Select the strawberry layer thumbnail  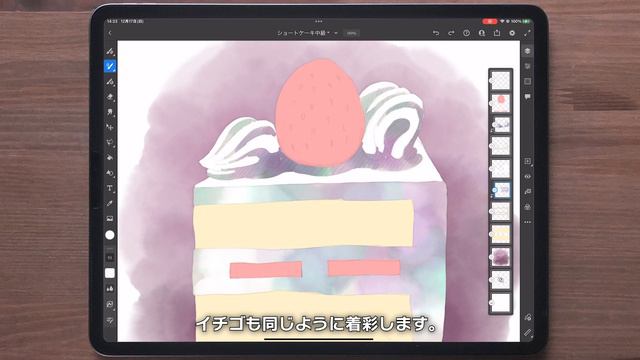(501, 103)
